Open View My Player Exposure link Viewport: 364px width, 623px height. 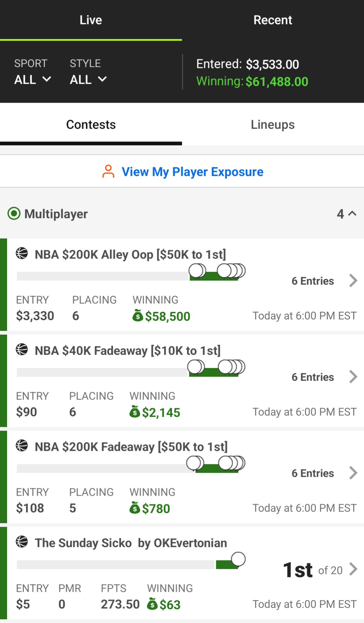(192, 172)
